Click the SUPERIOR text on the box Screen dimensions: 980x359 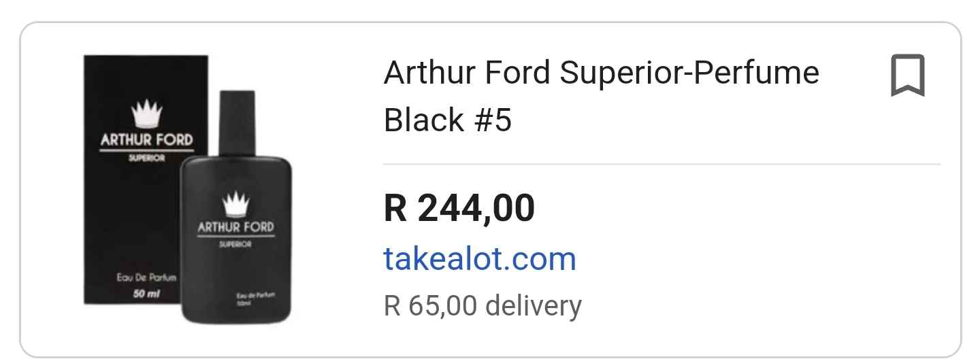click(x=146, y=158)
